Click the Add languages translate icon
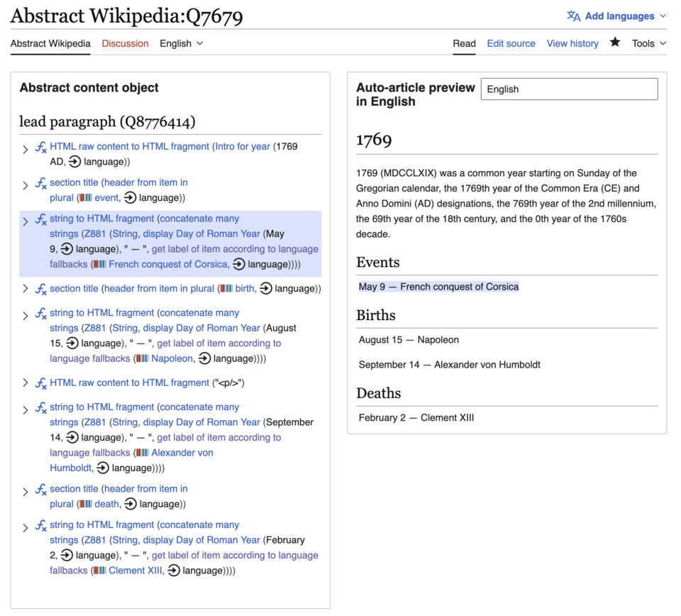This screenshot has height=616, width=681. tap(573, 16)
